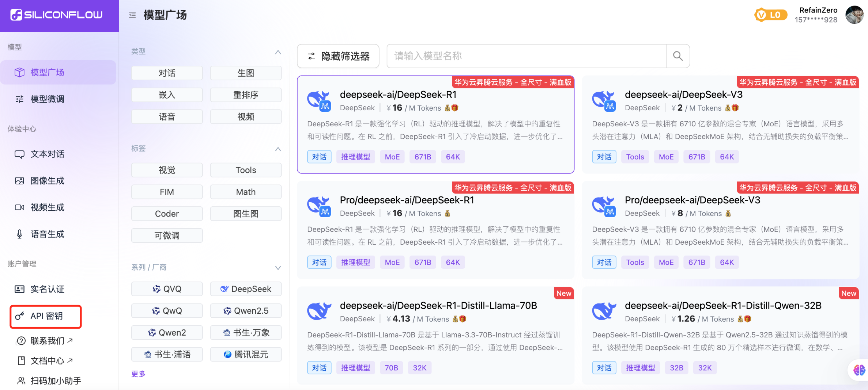
Task: Open the RefainZero user avatar
Action: click(x=854, y=15)
